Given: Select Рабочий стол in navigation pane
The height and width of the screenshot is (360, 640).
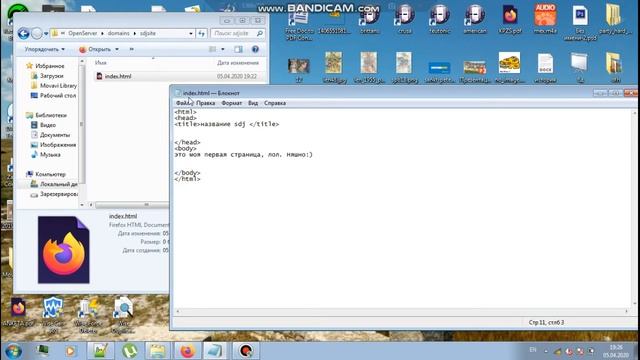Looking at the screenshot, I should [x=53, y=96].
